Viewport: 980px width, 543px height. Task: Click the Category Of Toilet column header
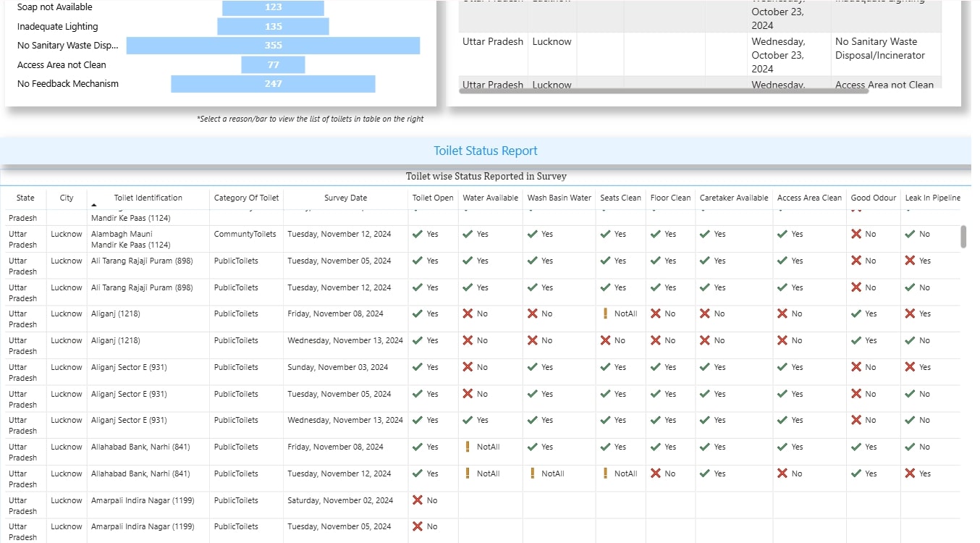pyautogui.click(x=245, y=198)
